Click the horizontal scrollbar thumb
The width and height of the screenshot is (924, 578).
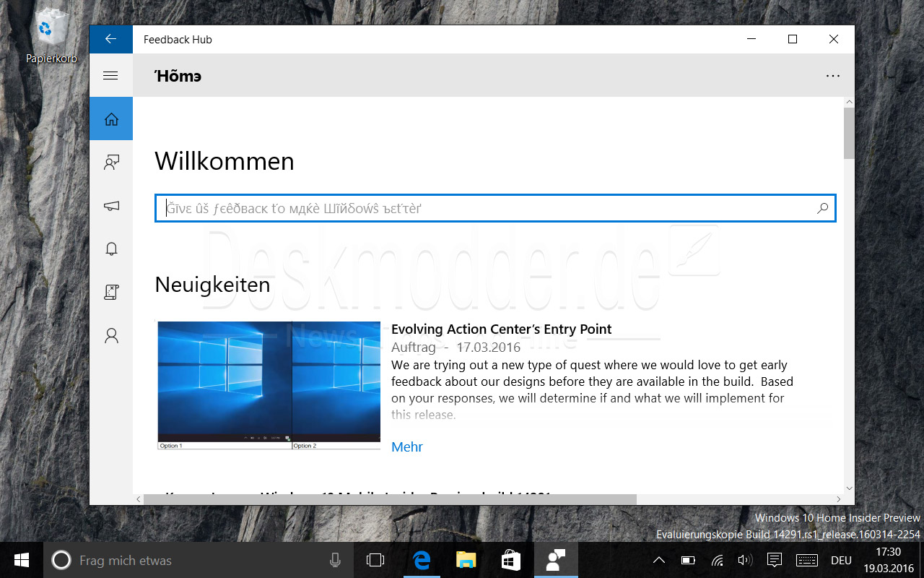click(390, 499)
